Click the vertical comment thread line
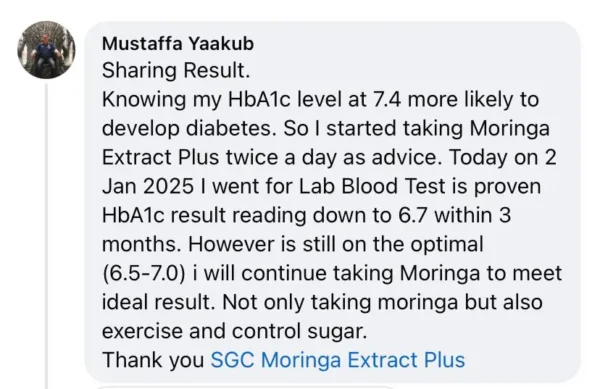The image size is (600, 389). [47, 236]
